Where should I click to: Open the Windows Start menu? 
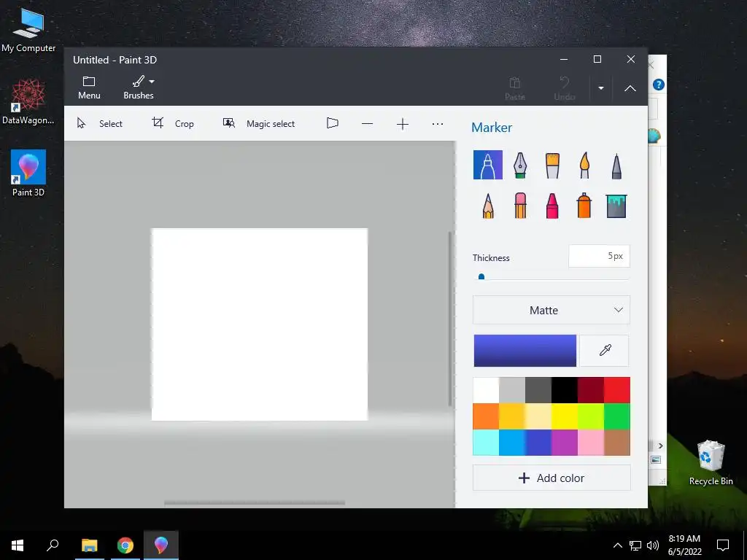18,545
